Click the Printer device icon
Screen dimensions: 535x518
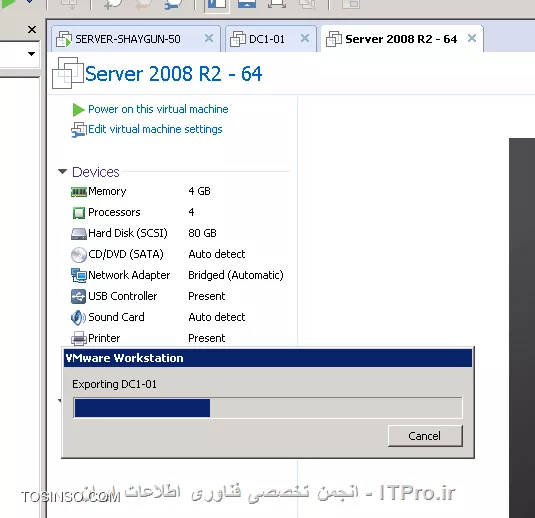point(78,339)
